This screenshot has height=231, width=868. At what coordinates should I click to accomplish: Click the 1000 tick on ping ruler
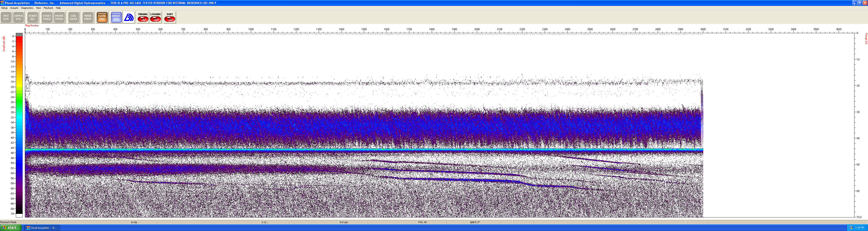point(251,30)
